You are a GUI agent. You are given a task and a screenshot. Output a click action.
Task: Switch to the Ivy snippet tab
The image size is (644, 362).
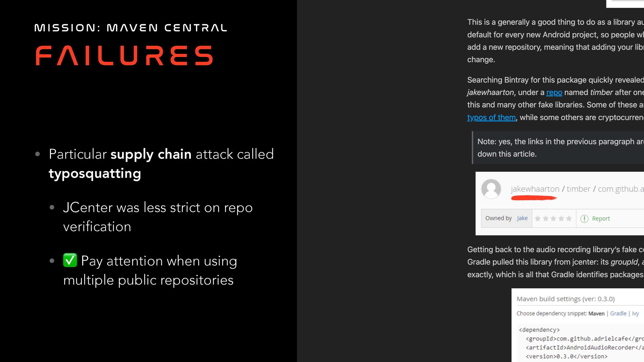pyautogui.click(x=635, y=313)
